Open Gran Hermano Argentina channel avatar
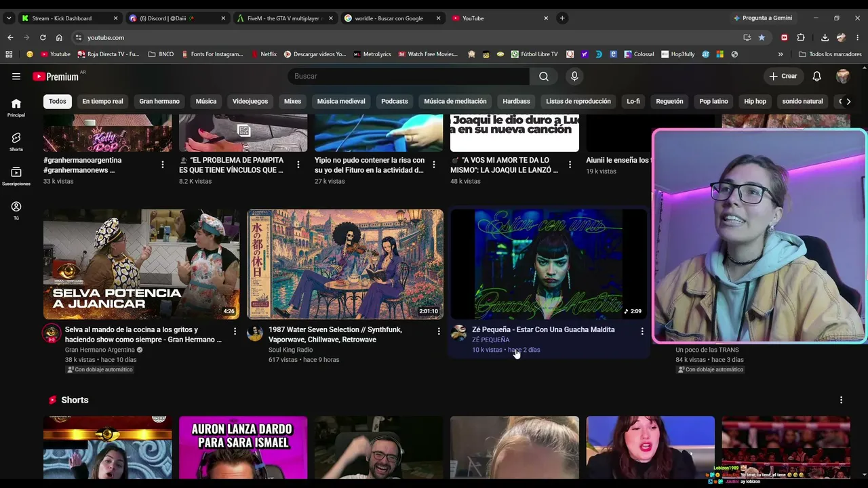The height and width of the screenshot is (488, 868). [52, 333]
